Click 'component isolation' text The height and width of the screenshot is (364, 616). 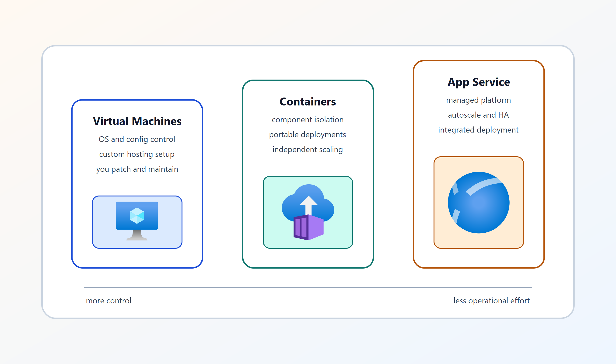coord(308,119)
